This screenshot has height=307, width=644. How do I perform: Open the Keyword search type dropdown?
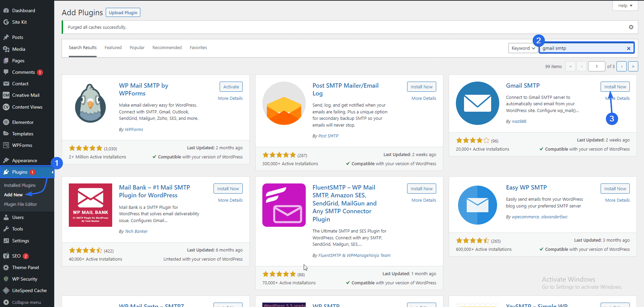tap(523, 48)
